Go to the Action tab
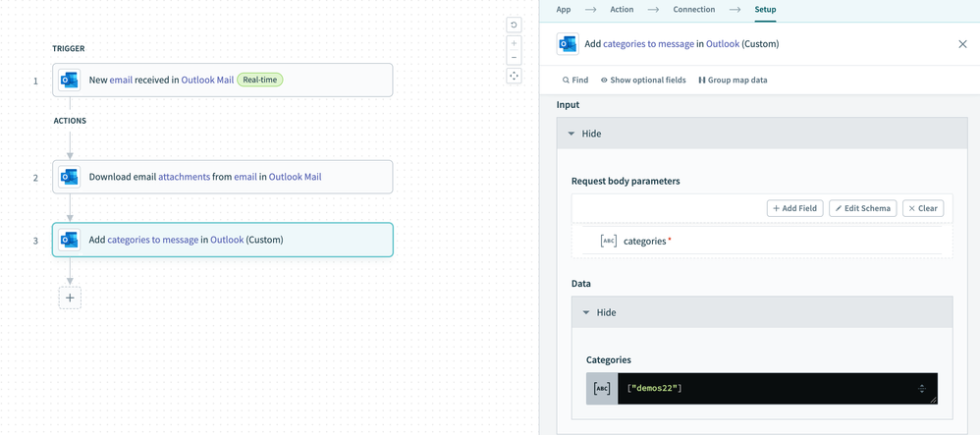The image size is (980, 435). click(x=622, y=10)
